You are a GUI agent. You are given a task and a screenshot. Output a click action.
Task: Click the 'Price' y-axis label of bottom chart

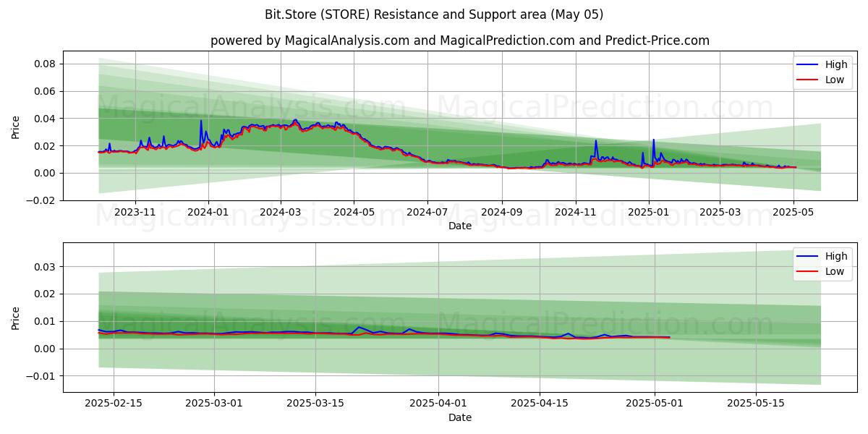pyautogui.click(x=16, y=317)
